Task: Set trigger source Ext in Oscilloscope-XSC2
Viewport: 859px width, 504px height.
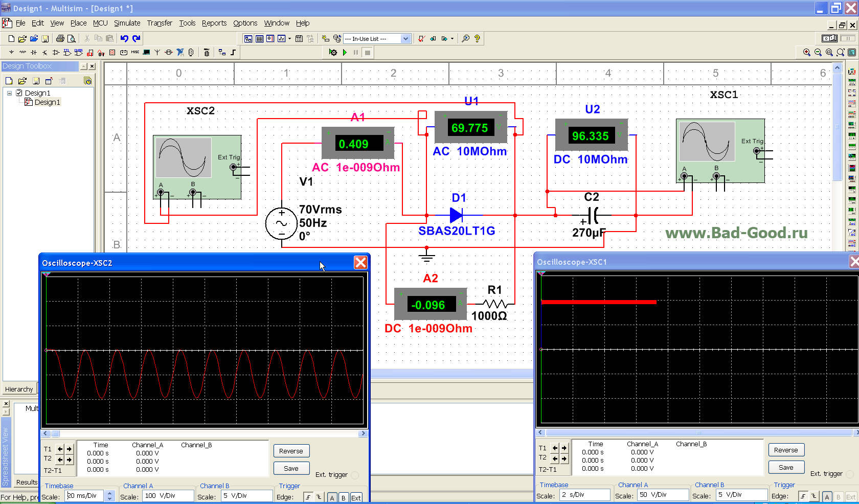Action: click(x=356, y=497)
